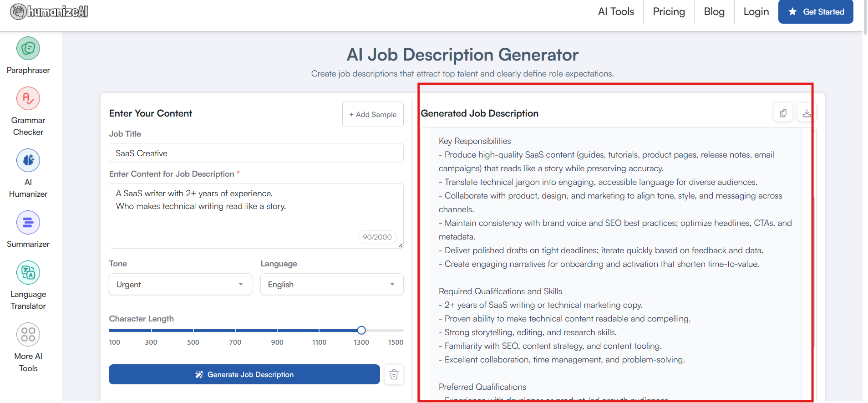868x403 pixels.
Task: Open the Paraphraser tool icon
Action: pos(28,48)
